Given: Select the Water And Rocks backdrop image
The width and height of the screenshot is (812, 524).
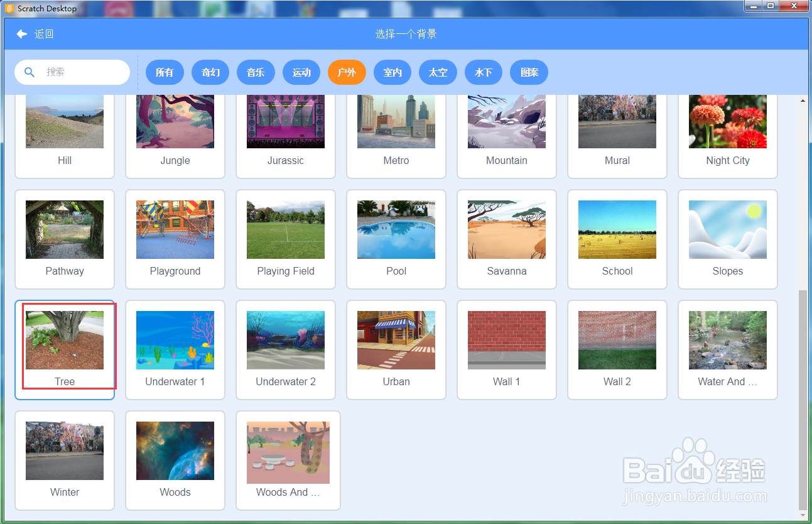Looking at the screenshot, I should (728, 340).
